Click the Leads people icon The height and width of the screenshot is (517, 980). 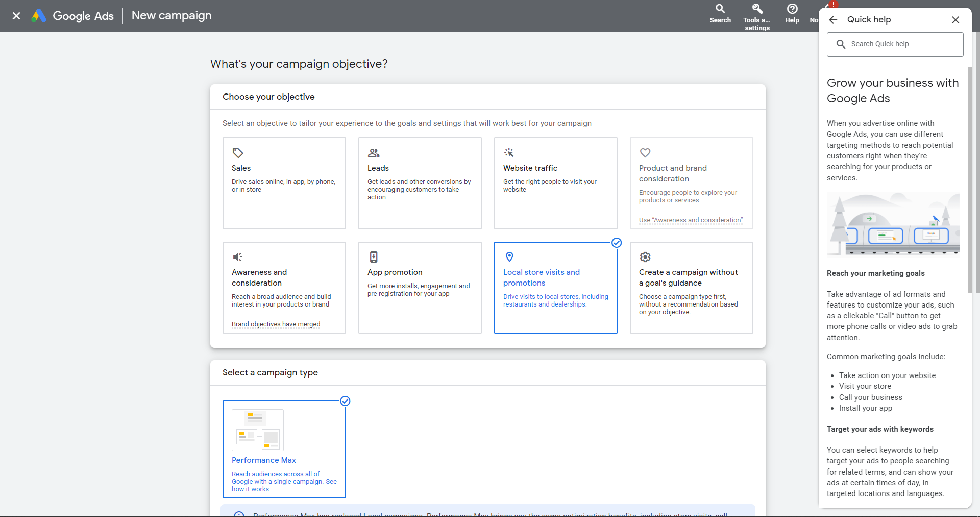pos(374,153)
